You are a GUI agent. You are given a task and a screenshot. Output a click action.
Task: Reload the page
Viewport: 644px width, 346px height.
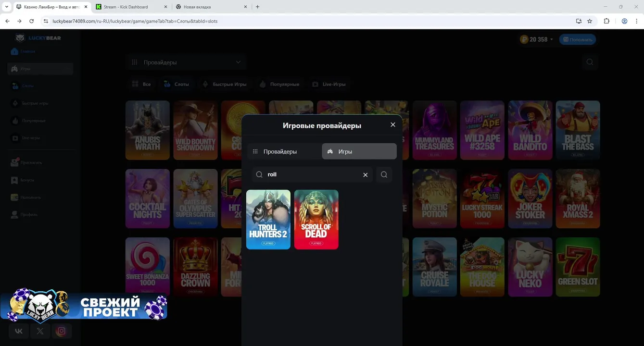point(31,21)
